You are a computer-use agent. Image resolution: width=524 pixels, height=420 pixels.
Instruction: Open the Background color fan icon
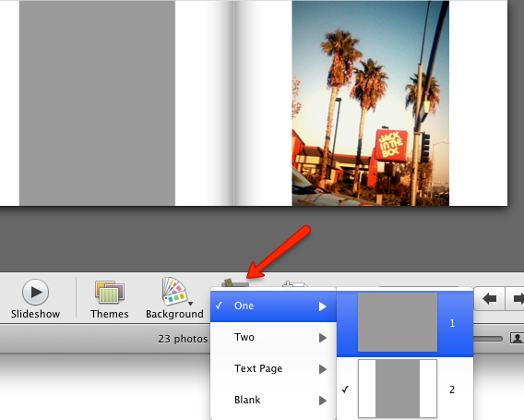174,291
